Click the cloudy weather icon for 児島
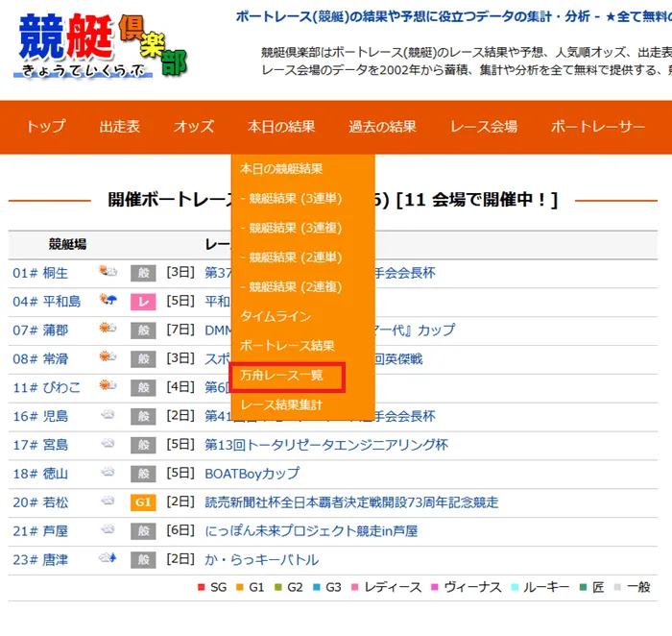 click(108, 416)
